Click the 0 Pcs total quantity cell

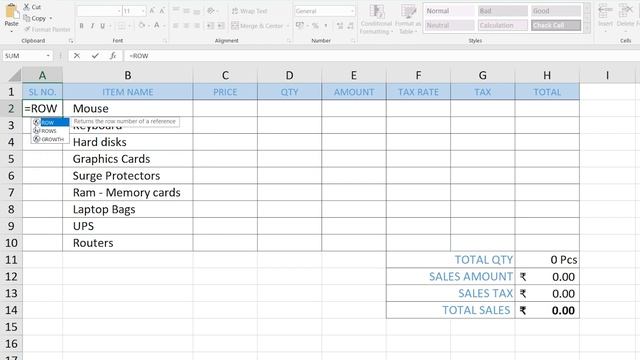(x=547, y=260)
